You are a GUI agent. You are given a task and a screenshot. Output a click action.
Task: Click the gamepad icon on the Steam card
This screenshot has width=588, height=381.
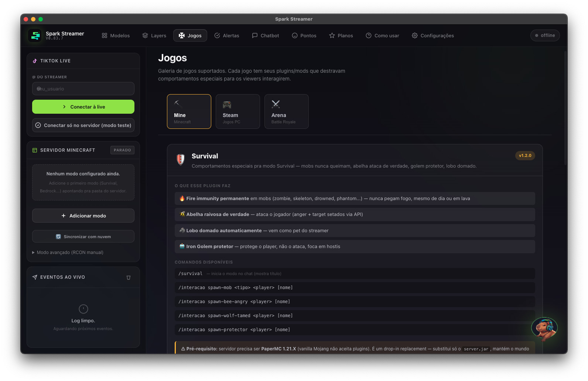[x=227, y=104]
